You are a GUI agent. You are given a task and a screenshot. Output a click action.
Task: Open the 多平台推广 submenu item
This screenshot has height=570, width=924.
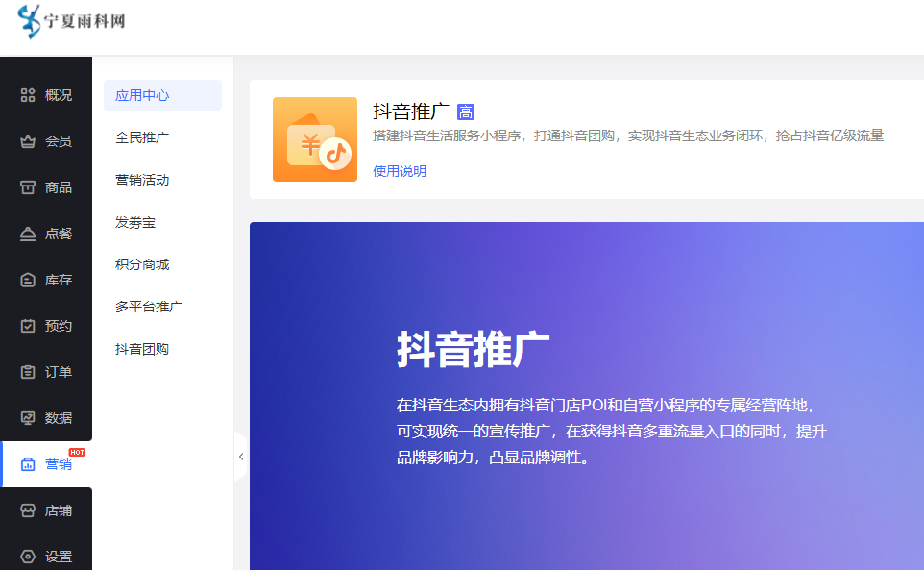tap(149, 307)
